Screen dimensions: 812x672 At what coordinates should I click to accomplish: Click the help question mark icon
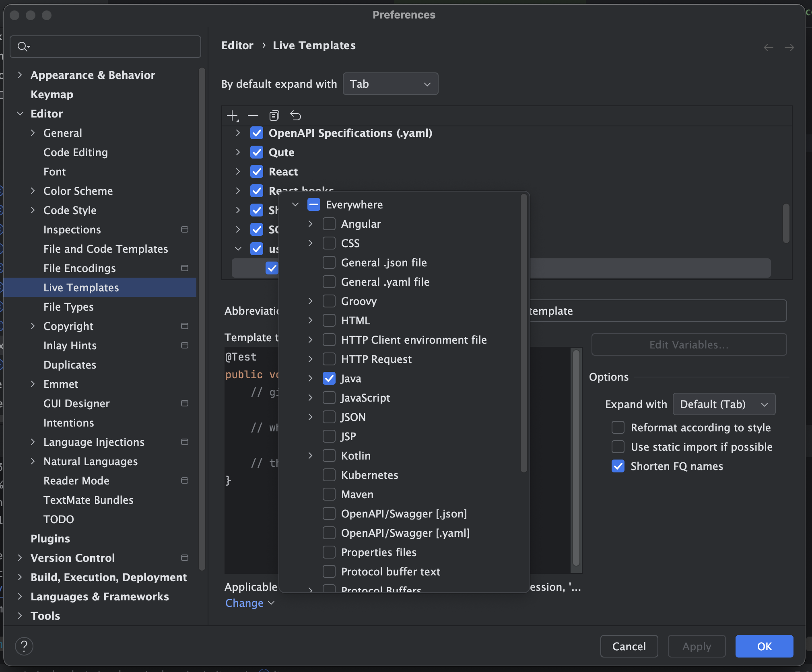pos(24,646)
